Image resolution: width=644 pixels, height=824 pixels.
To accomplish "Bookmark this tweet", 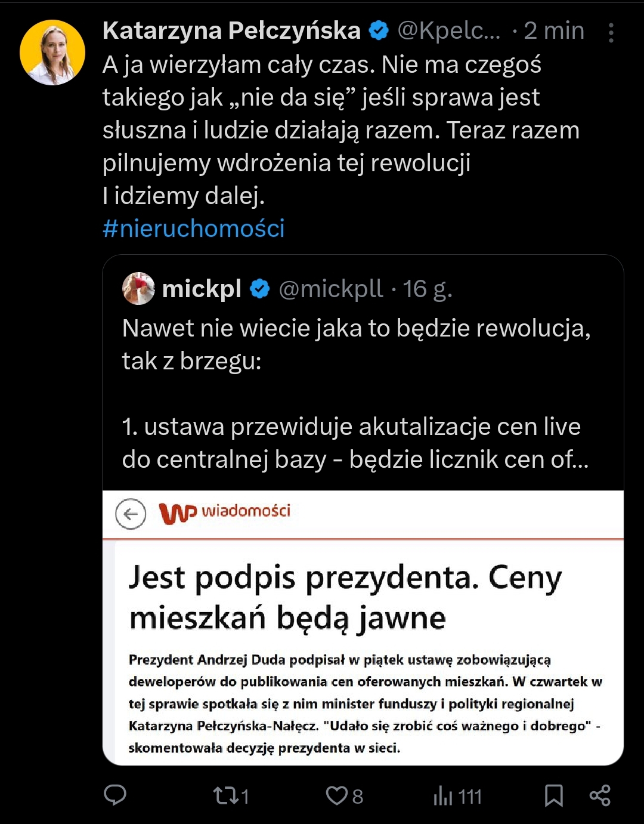I will tap(554, 795).
